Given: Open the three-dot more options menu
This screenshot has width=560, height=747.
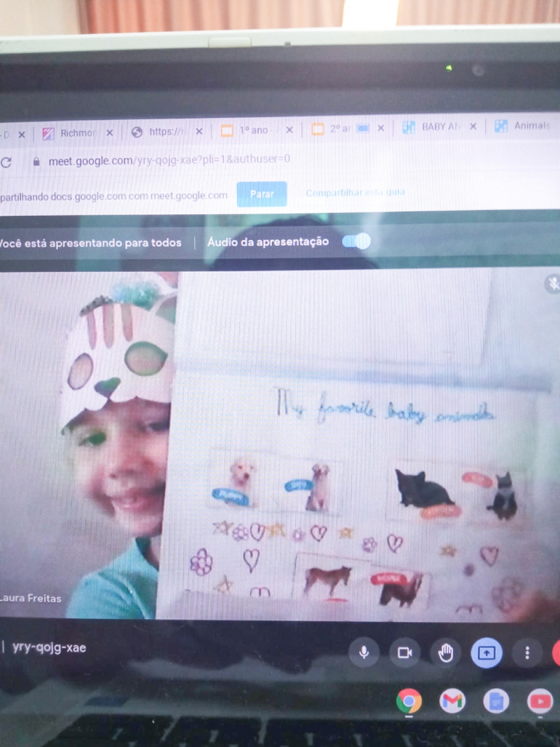Looking at the screenshot, I should point(527,653).
